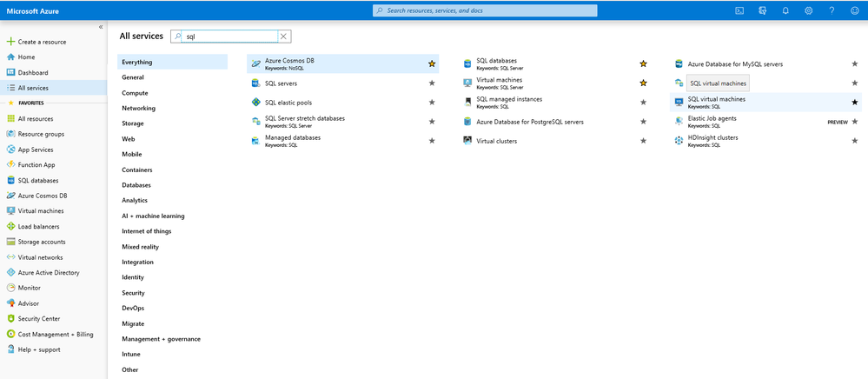Click the Storage accounts icon
Screen dimensions: 868x379
click(x=10, y=242)
